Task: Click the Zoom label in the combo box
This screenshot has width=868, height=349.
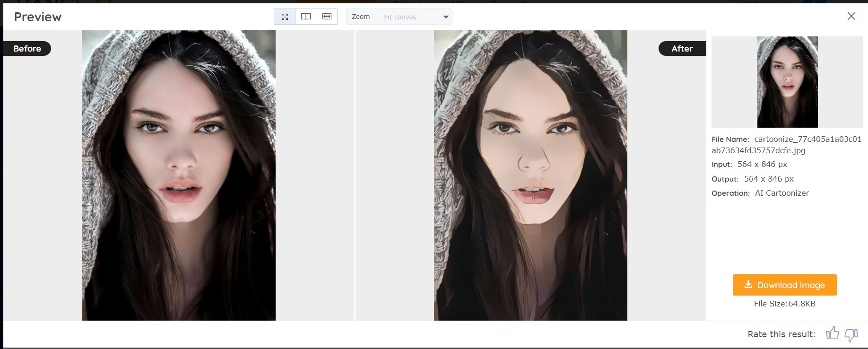Action: click(x=361, y=17)
